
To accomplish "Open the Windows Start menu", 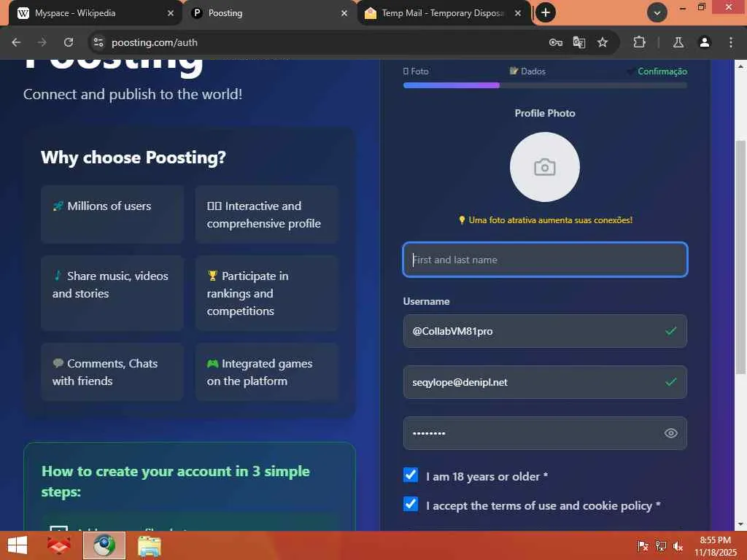I will tap(18, 545).
